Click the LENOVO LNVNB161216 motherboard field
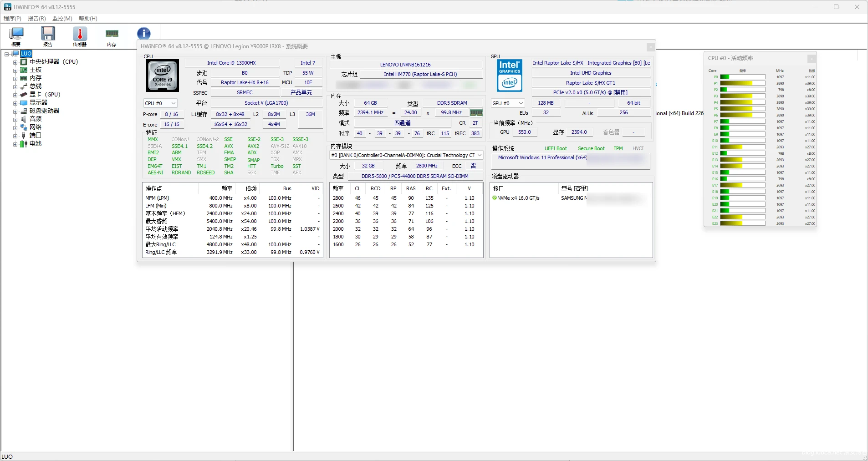This screenshot has height=461, width=868. (x=405, y=65)
